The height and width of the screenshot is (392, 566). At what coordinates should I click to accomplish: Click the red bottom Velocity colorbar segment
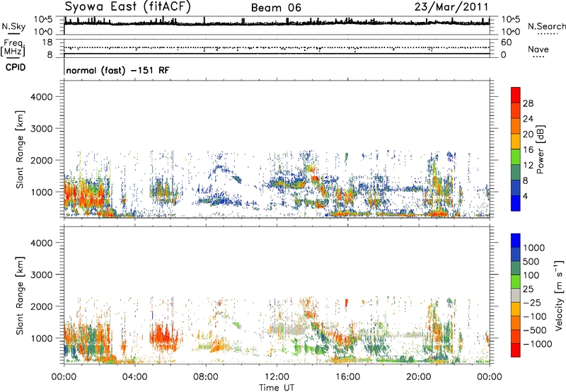(x=516, y=350)
